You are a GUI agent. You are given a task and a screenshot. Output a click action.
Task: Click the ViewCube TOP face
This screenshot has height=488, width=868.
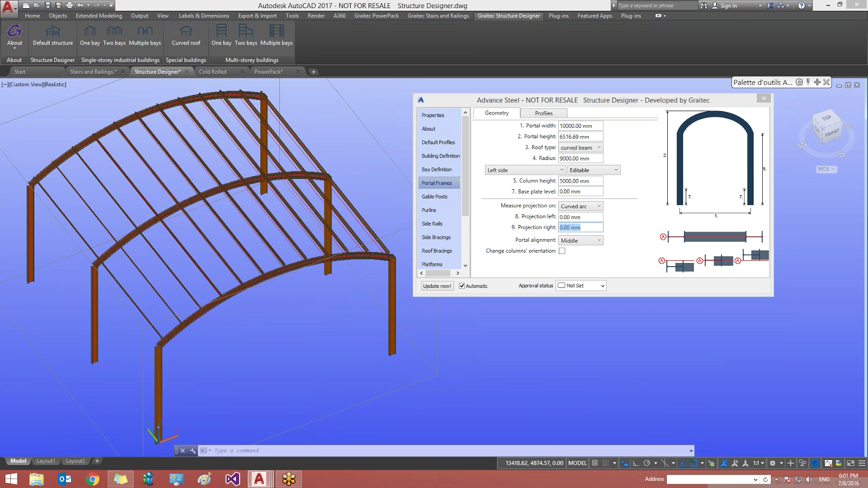pyautogui.click(x=826, y=117)
